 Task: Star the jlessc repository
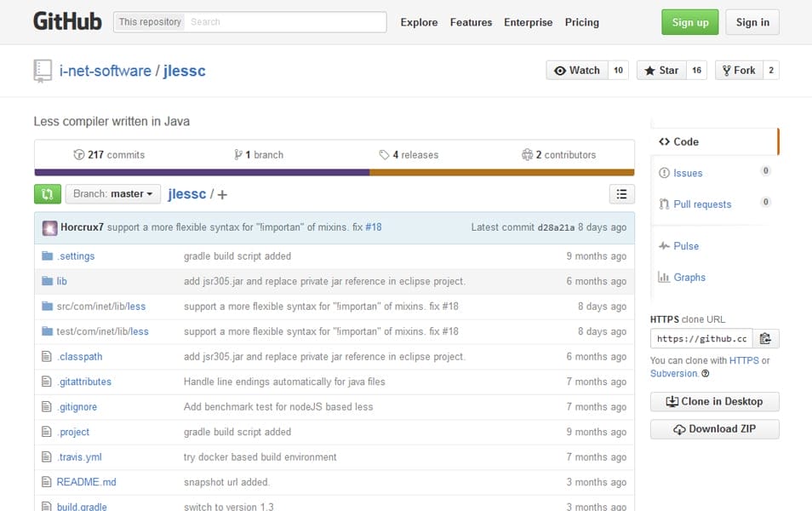point(662,71)
